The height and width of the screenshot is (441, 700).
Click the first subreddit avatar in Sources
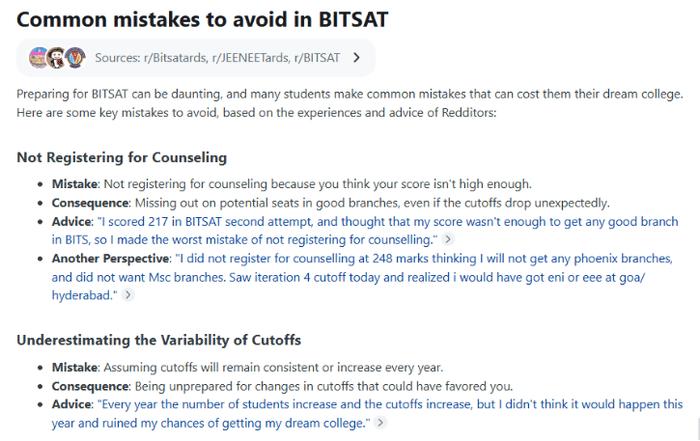point(39,57)
